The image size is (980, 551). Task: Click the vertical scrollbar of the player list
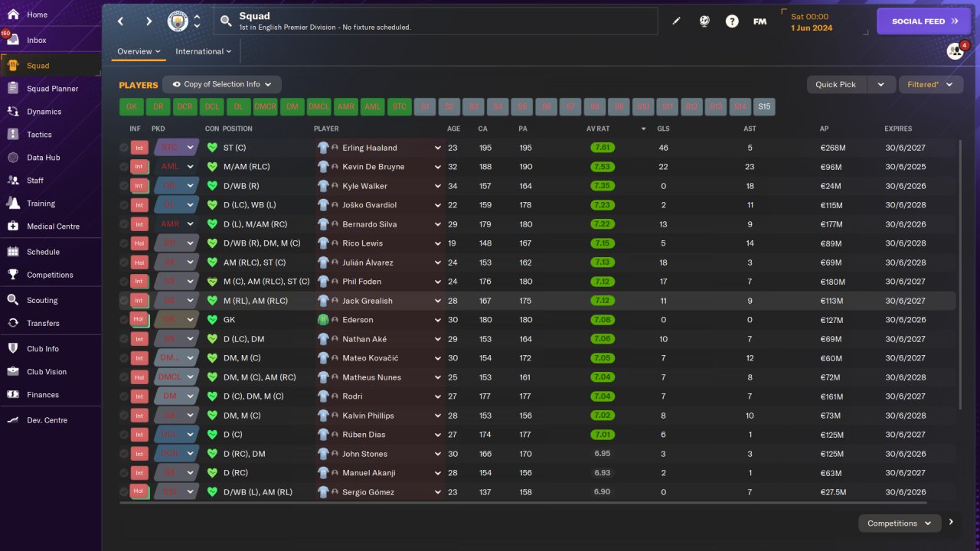(x=960, y=274)
